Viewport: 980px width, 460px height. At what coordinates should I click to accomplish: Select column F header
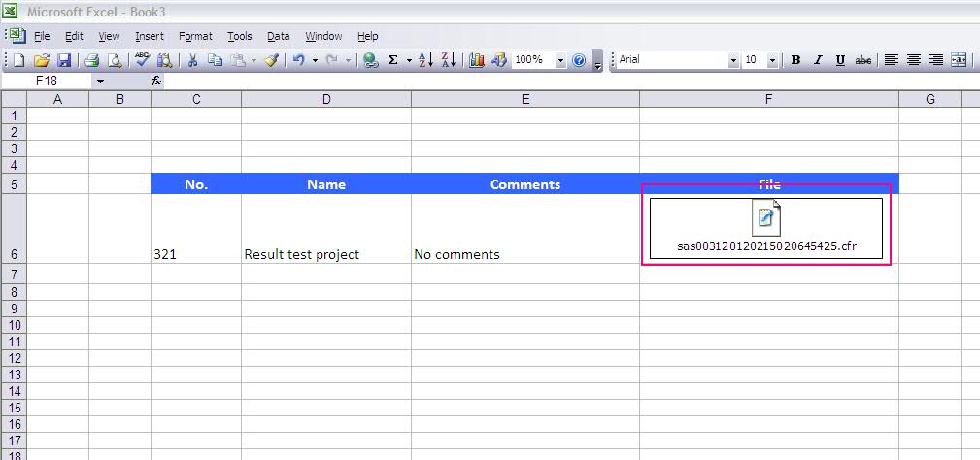(x=769, y=99)
